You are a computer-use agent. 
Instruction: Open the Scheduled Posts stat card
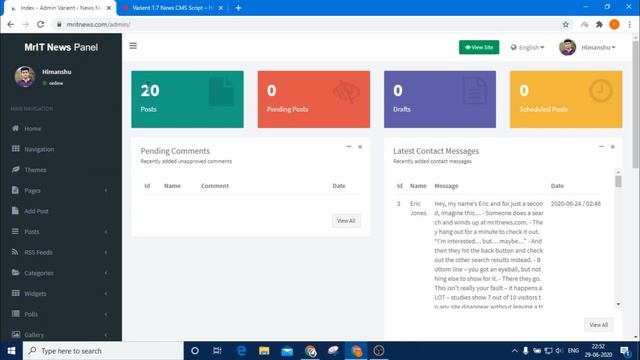[x=566, y=99]
